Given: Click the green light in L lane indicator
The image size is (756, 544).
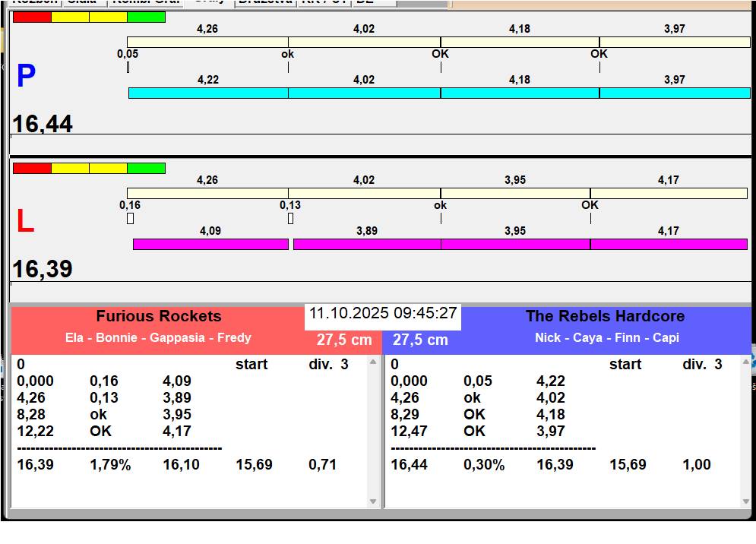Looking at the screenshot, I should 146,168.
